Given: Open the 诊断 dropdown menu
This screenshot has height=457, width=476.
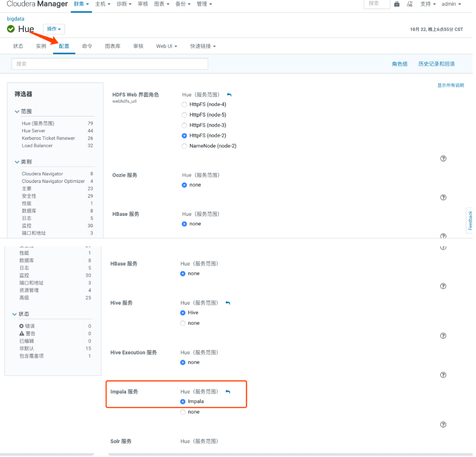Looking at the screenshot, I should 125,4.
